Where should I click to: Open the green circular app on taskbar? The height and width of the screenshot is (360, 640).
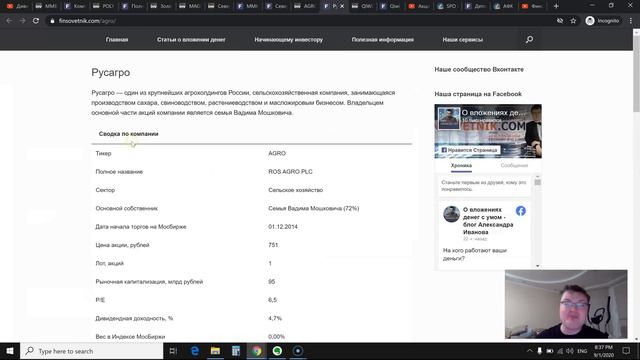tap(277, 351)
